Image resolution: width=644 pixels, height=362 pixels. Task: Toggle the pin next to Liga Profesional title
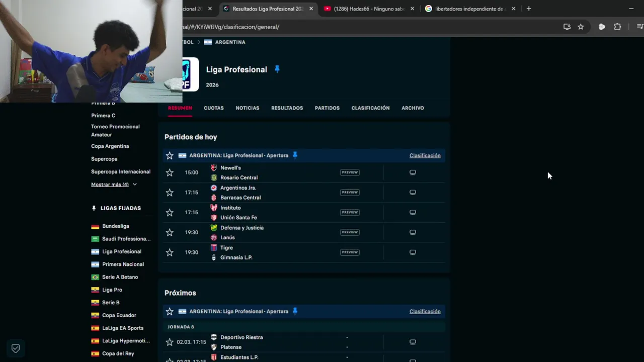pyautogui.click(x=277, y=69)
